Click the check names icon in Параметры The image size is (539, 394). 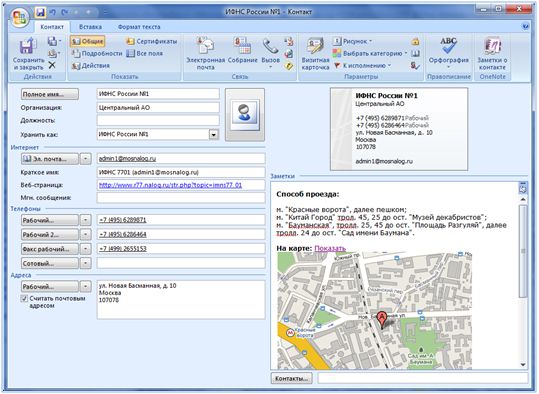(x=415, y=65)
